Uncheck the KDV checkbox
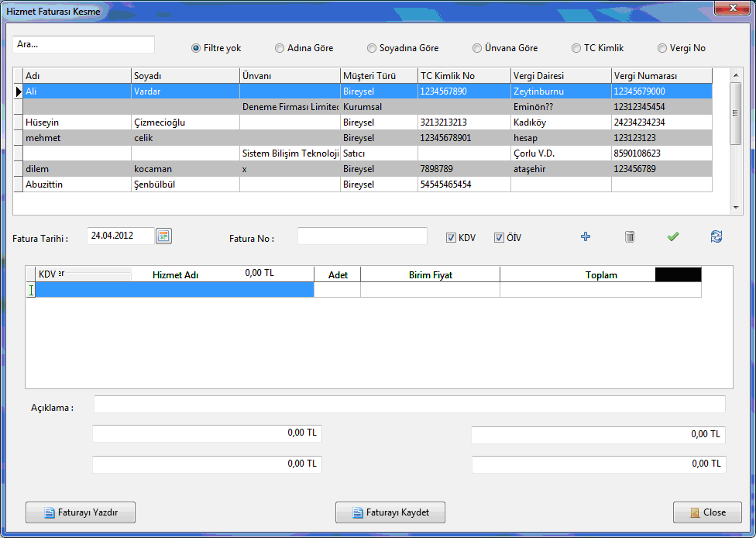This screenshot has width=756, height=538. click(452, 238)
